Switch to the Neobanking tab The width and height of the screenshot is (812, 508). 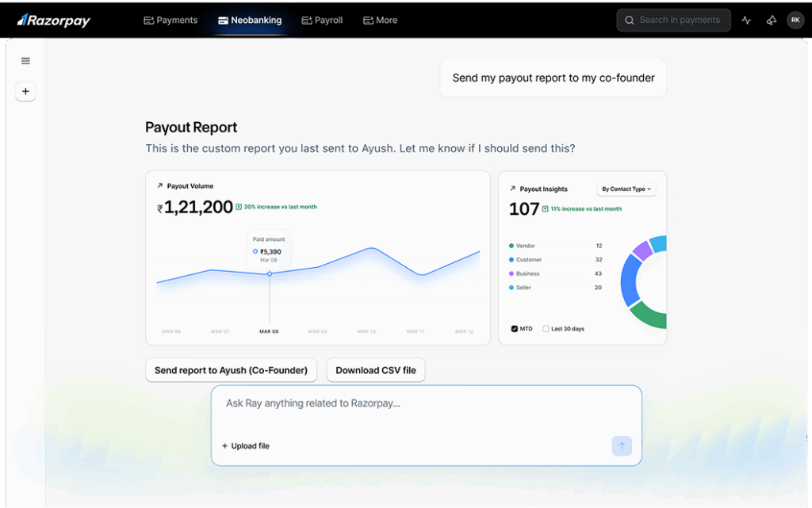(x=249, y=21)
